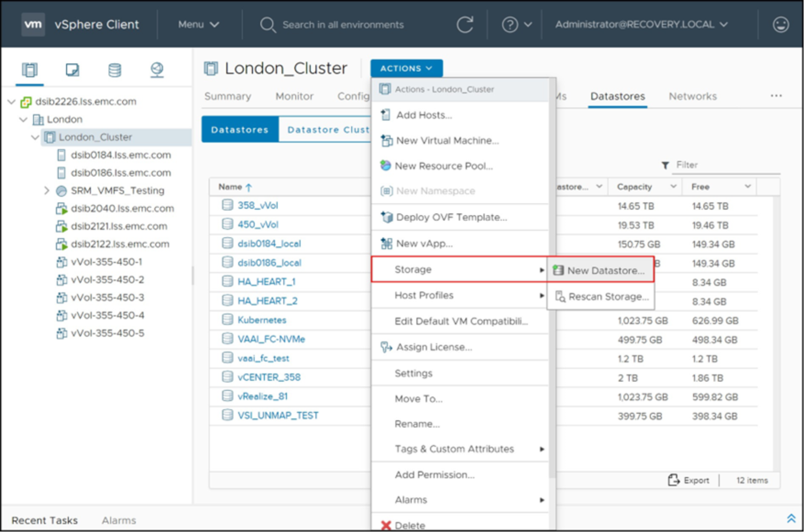The width and height of the screenshot is (804, 532).
Task: Switch to the Networks tab
Action: pos(692,96)
